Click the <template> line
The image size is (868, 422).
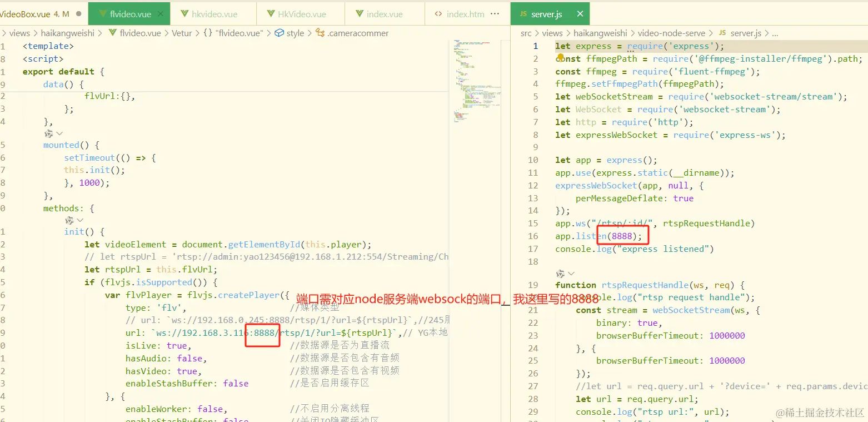(48, 46)
